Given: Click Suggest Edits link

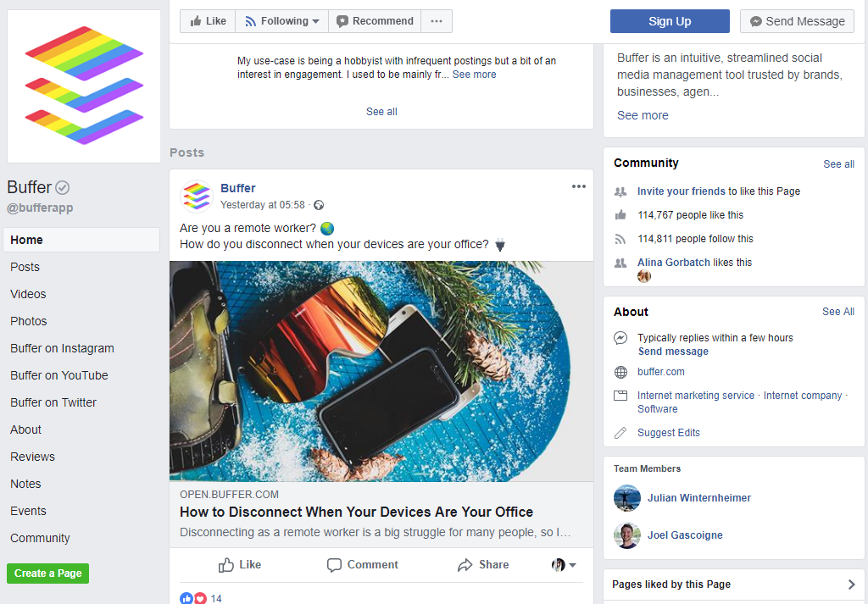Looking at the screenshot, I should point(668,433).
